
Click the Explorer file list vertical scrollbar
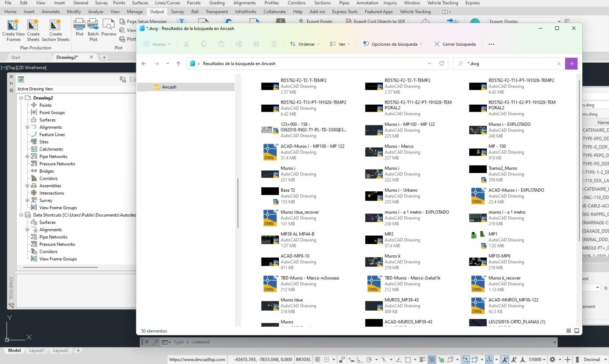click(579, 162)
